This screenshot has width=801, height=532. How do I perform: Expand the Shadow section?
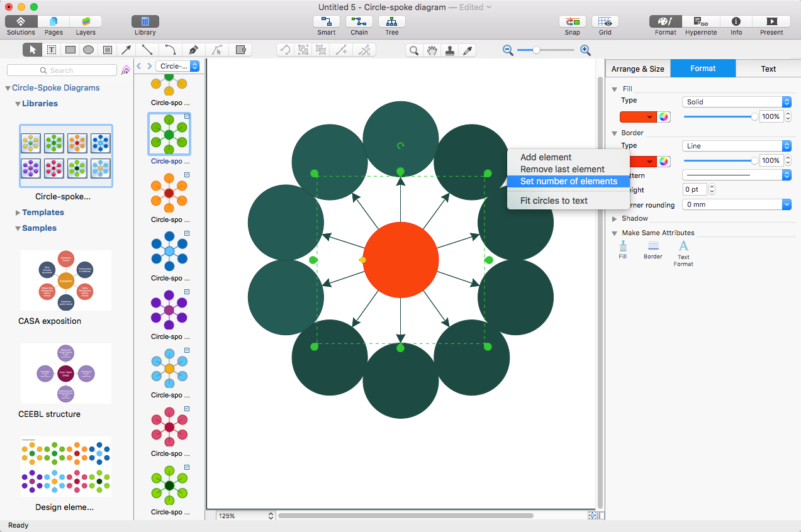coord(615,219)
